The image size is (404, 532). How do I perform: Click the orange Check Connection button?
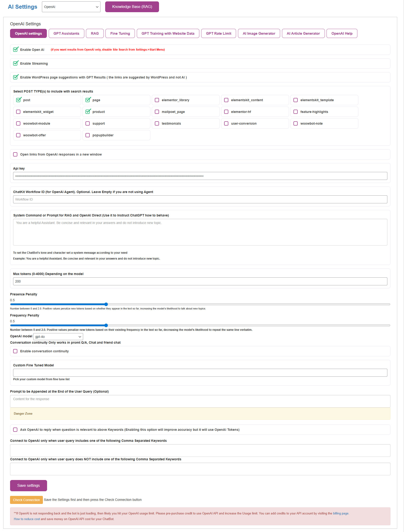click(26, 500)
